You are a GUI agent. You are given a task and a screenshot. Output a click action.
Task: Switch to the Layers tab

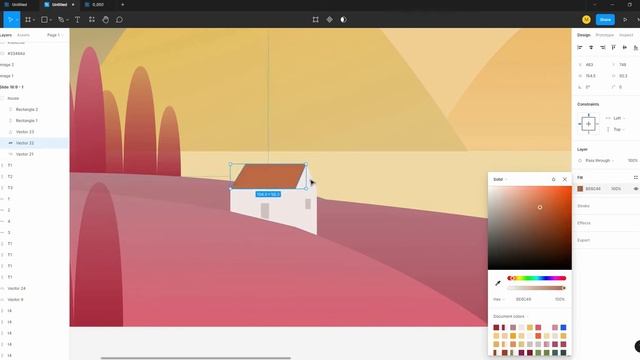pyautogui.click(x=5, y=35)
